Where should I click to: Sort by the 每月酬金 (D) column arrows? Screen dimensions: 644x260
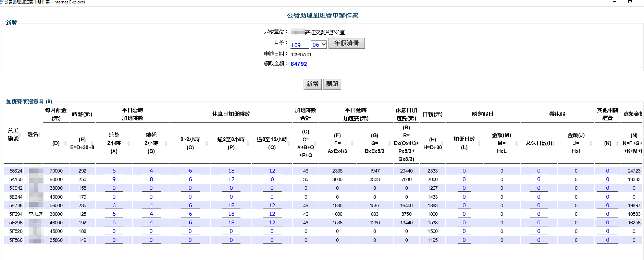pyautogui.click(x=65, y=143)
